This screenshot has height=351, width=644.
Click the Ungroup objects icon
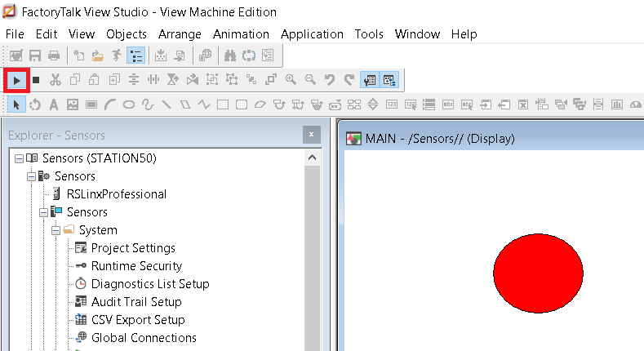pos(232,80)
